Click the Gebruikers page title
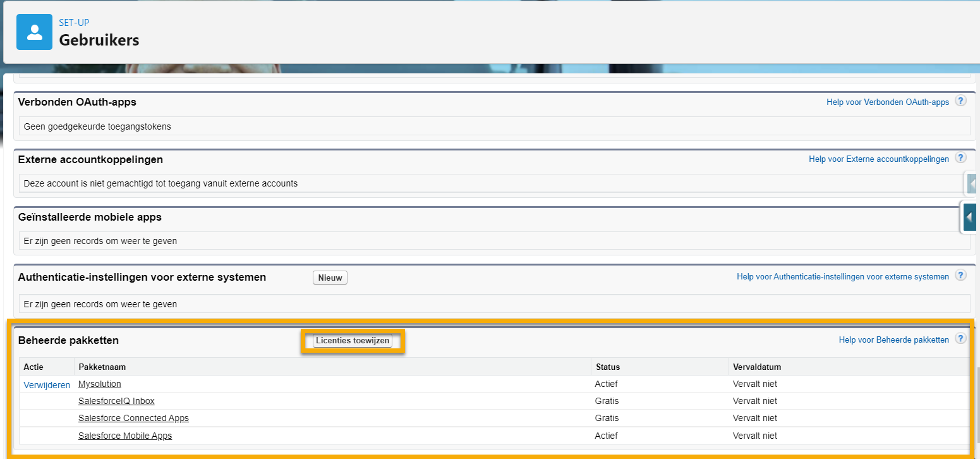The height and width of the screenshot is (459, 980). 99,40
